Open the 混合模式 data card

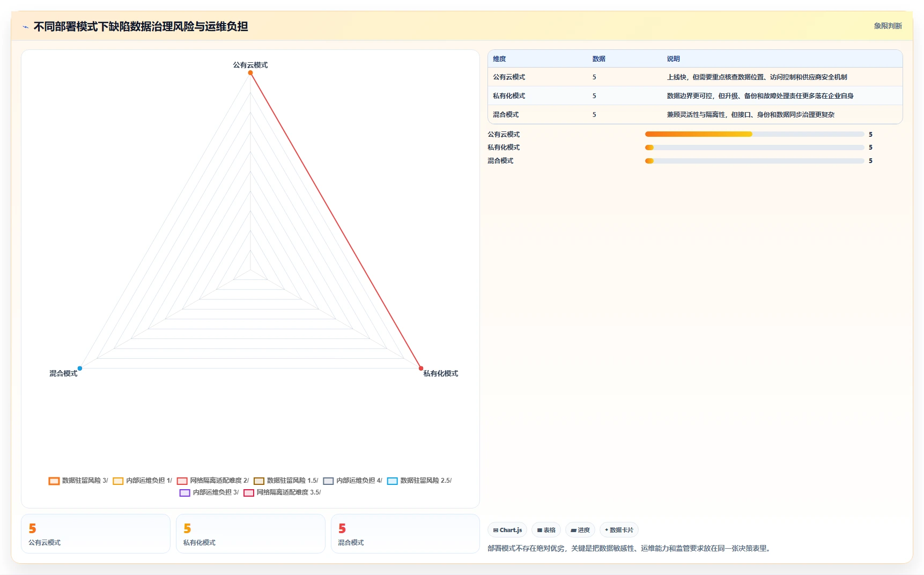[405, 534]
